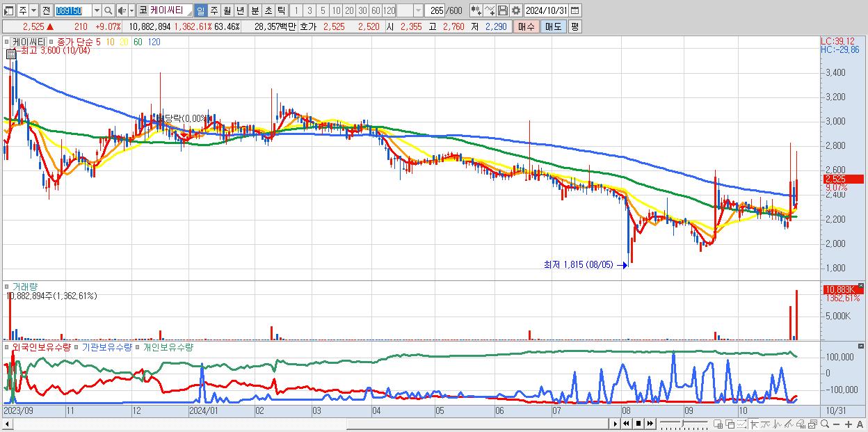
Task: Click the add candlestick chart icon
Action: point(476,10)
